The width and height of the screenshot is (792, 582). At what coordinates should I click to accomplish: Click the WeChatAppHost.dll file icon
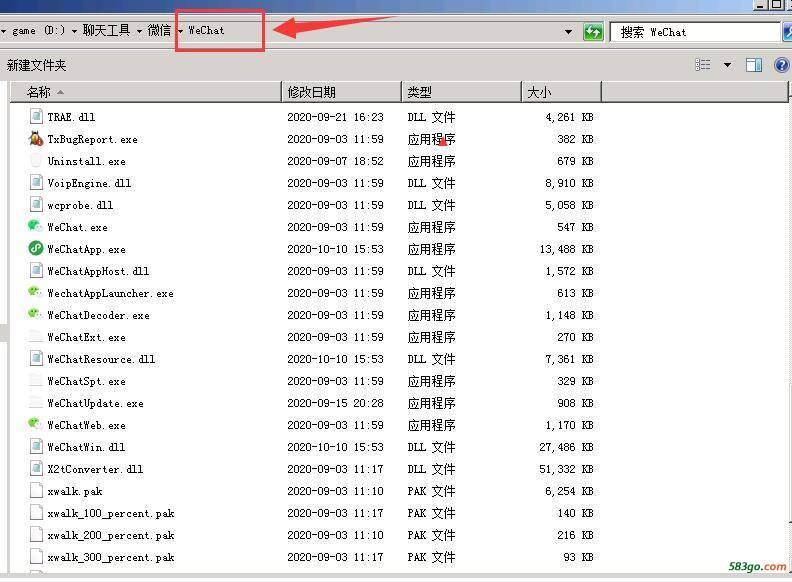tap(36, 271)
